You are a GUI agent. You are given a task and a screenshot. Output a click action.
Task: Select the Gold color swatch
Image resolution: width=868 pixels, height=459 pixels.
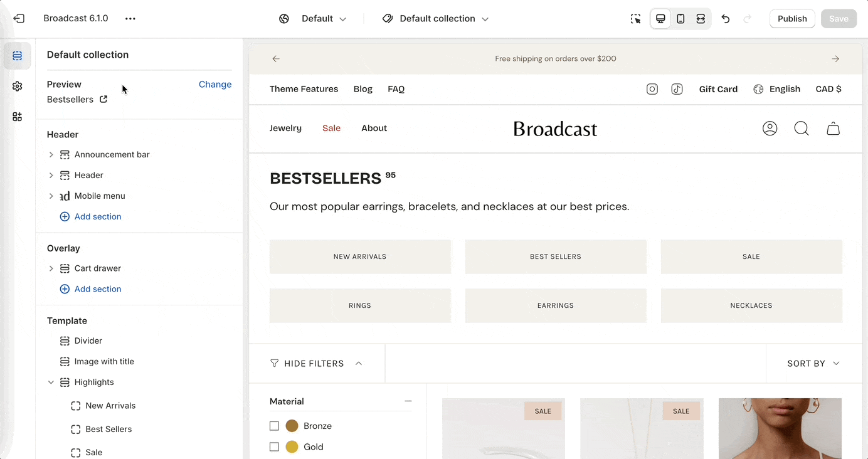[292, 447]
